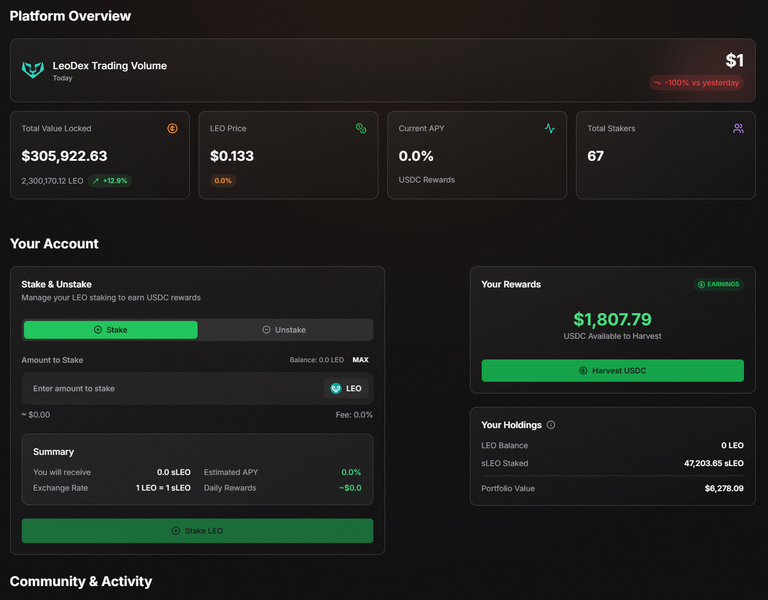
Task: Click the downtrend arrow in volume badge
Action: click(657, 83)
